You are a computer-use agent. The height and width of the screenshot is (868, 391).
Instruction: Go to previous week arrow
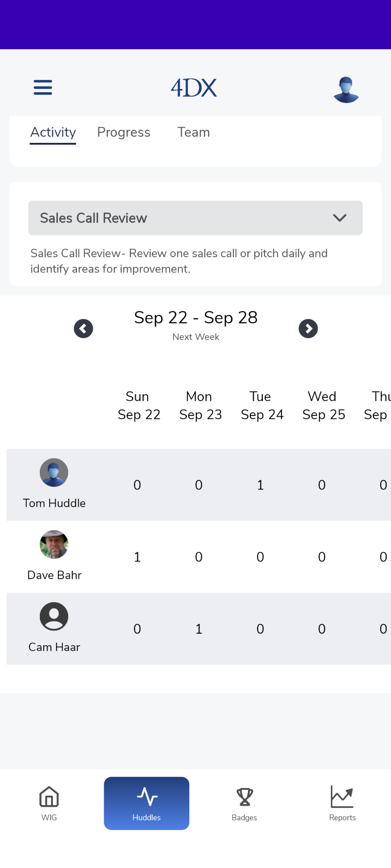point(83,329)
